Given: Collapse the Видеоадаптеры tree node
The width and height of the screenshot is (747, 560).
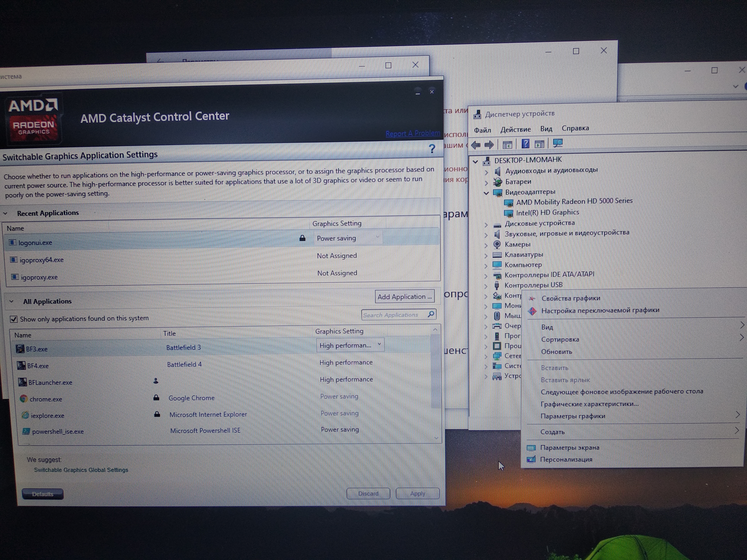Looking at the screenshot, I should click(486, 193).
